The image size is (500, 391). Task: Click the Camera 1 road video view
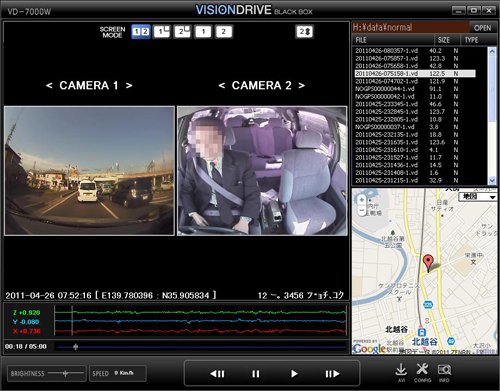[x=89, y=171]
